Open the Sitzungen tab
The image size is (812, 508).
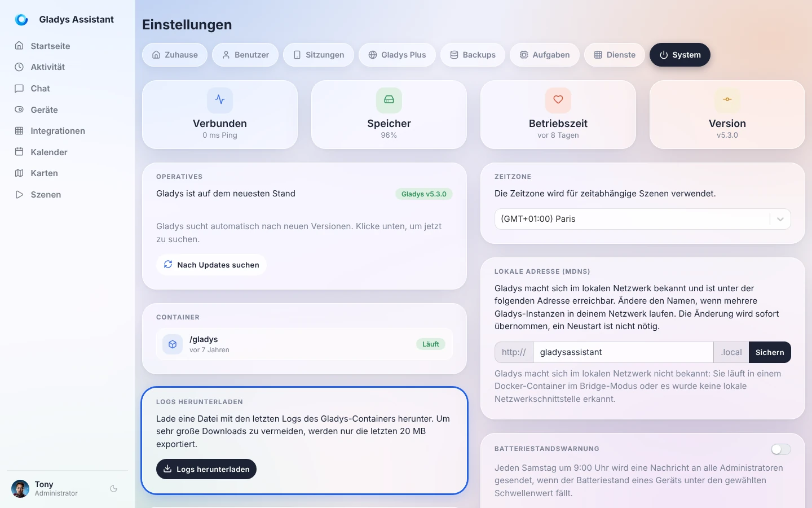click(x=319, y=55)
